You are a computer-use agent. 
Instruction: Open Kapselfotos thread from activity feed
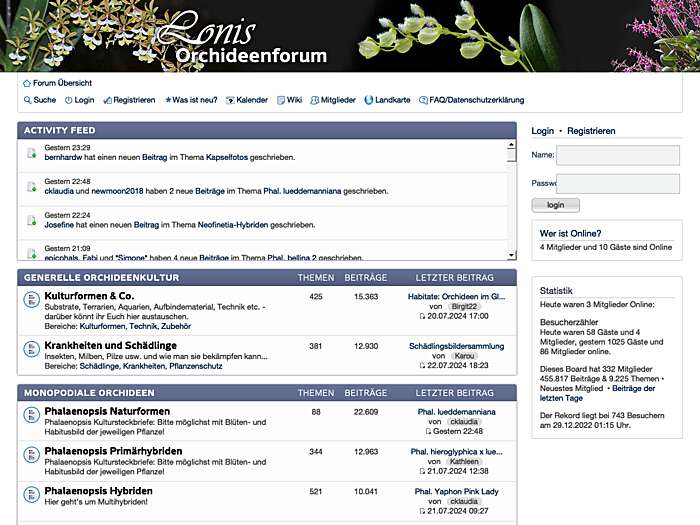pos(227,157)
